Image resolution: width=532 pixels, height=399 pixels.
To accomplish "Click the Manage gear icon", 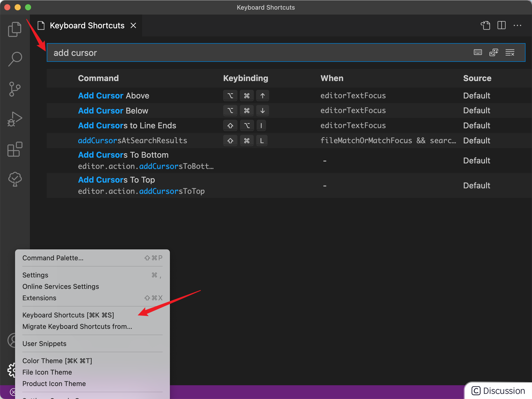I will [x=11, y=370].
